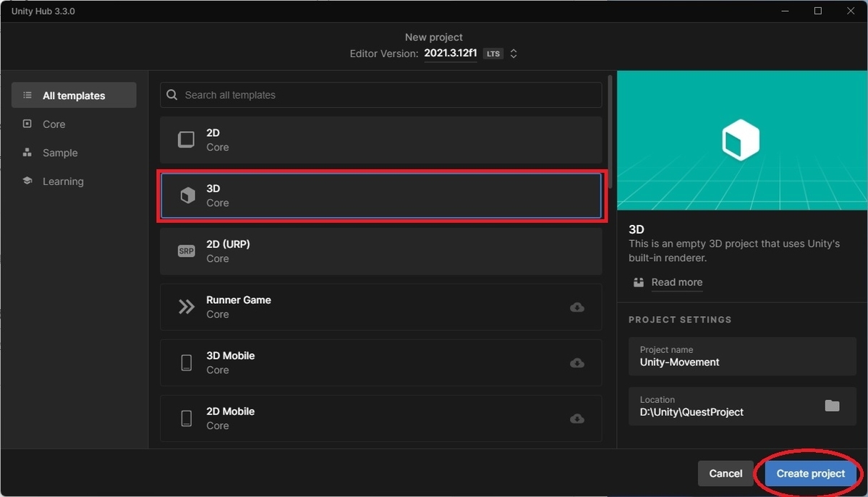Click the 3D template cube icon
The width and height of the screenshot is (868, 497).
pos(187,195)
